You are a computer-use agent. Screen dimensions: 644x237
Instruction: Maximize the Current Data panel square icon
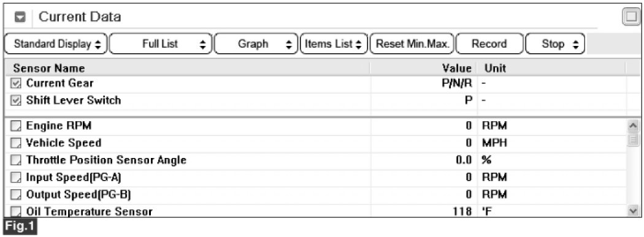(631, 17)
